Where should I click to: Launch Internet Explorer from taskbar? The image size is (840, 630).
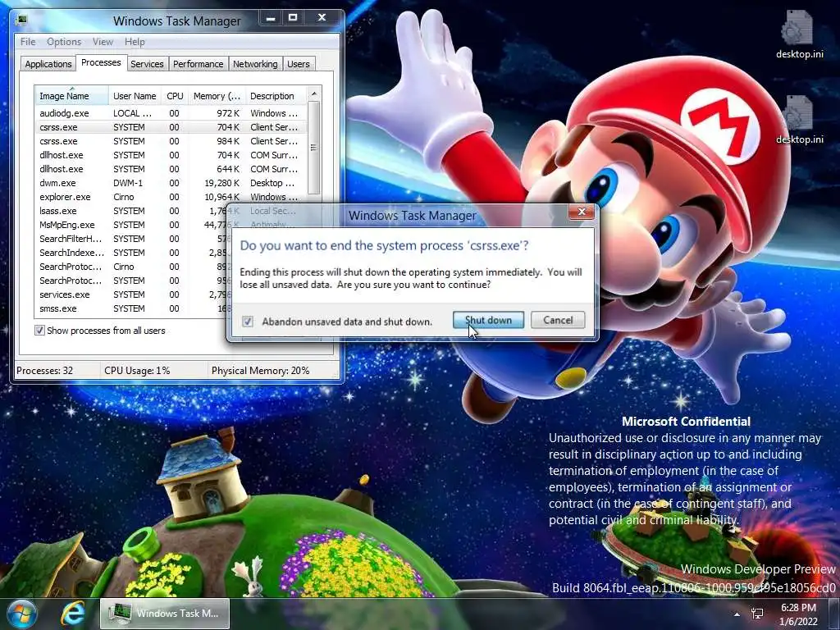pyautogui.click(x=73, y=614)
